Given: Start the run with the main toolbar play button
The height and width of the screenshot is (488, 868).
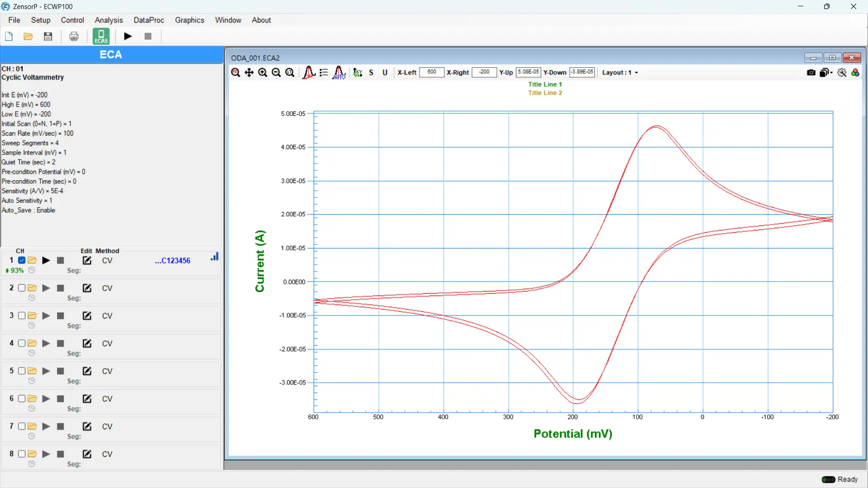Looking at the screenshot, I should 128,36.
